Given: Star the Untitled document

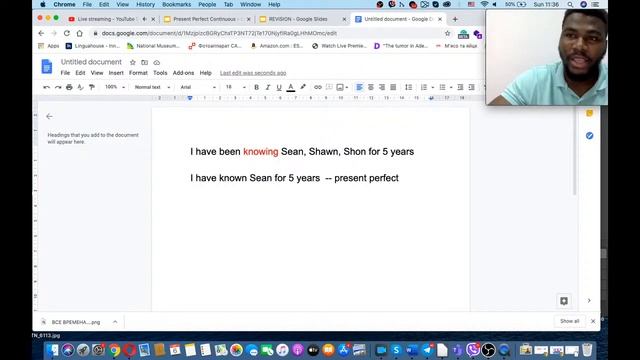Looking at the screenshot, I should 133,62.
